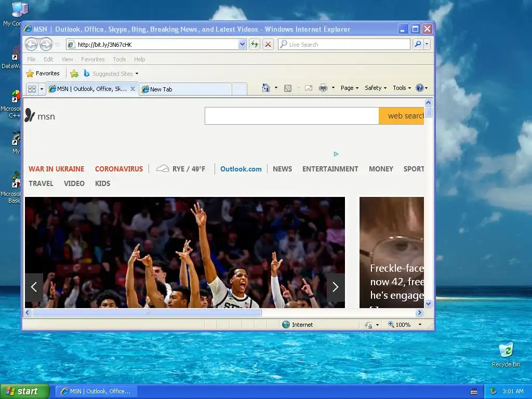Open the Favorites menu in menu bar
Viewport: 532px width, 399px height.
click(x=92, y=59)
